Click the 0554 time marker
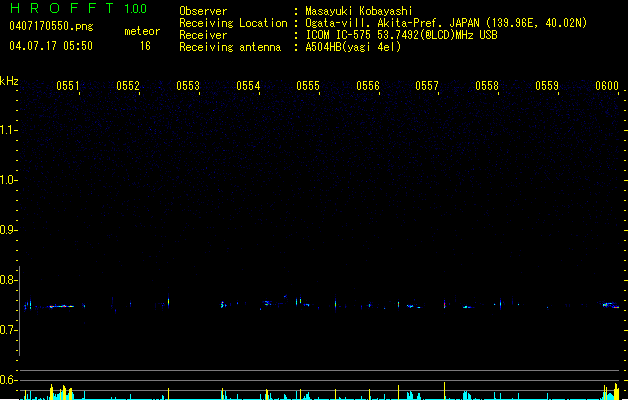Viewport: 629px width, 400px height. click(248, 86)
